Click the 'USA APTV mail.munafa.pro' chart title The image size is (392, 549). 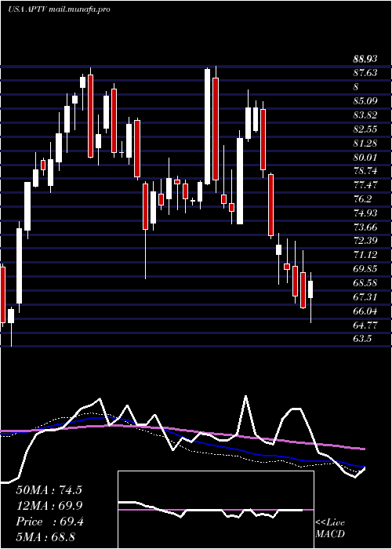pyautogui.click(x=59, y=9)
